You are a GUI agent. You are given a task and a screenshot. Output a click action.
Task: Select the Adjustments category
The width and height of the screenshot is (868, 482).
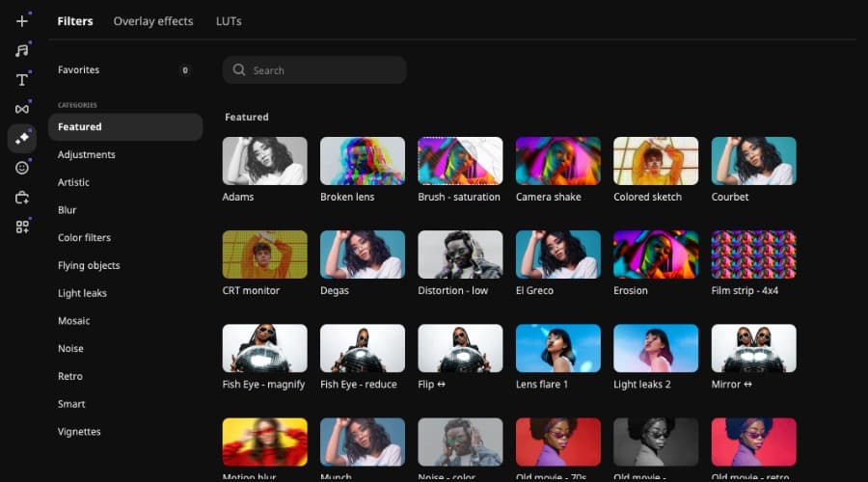[x=86, y=154]
